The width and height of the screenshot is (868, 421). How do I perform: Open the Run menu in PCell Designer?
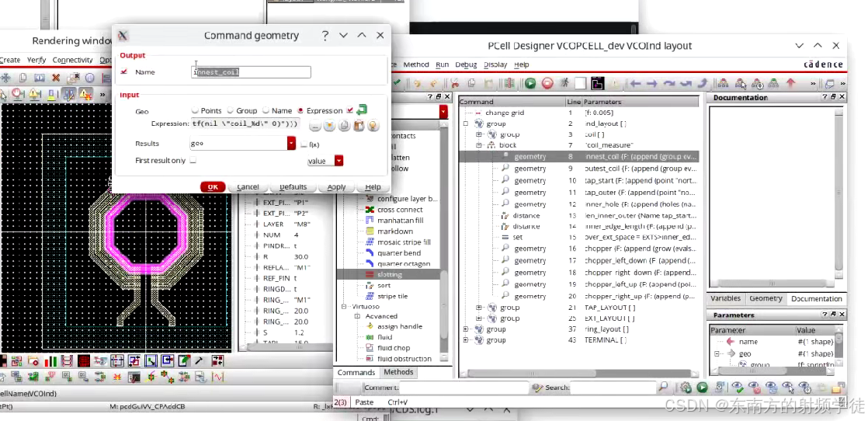click(442, 64)
